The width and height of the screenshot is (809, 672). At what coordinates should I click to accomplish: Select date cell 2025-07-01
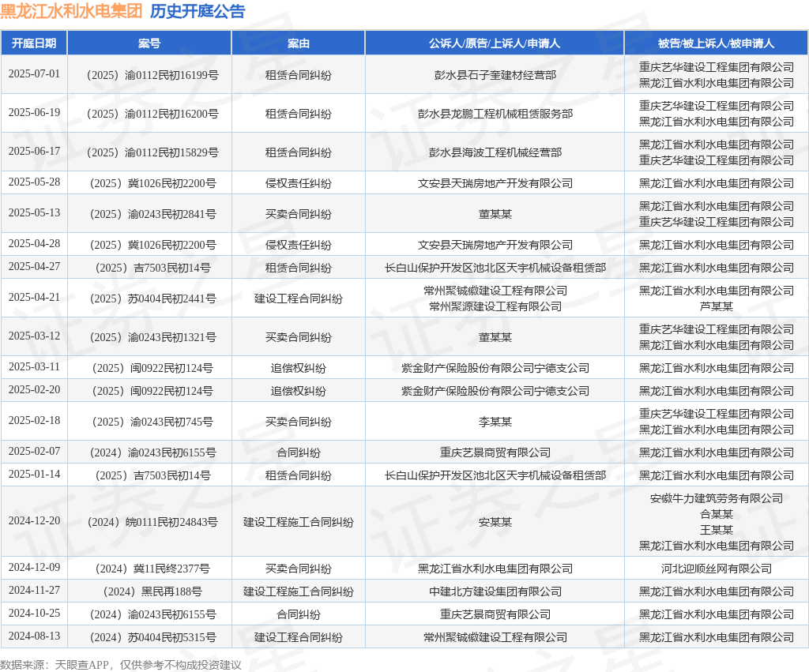[34, 73]
